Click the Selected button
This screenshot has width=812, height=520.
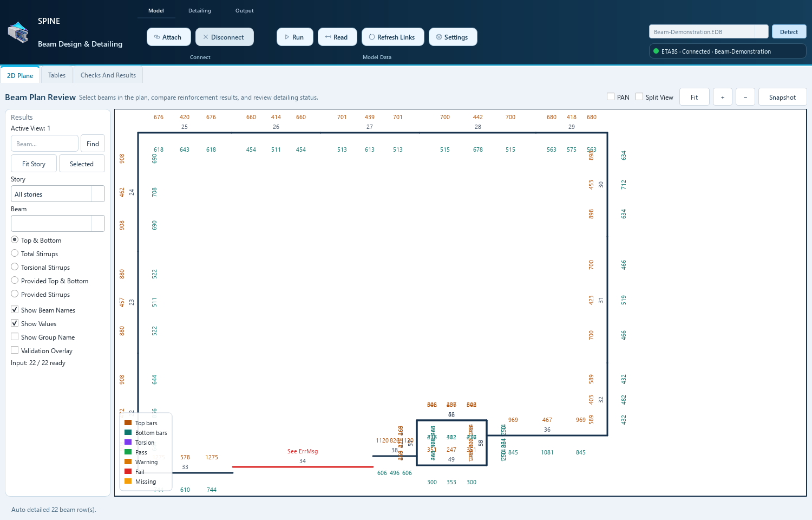(82, 164)
